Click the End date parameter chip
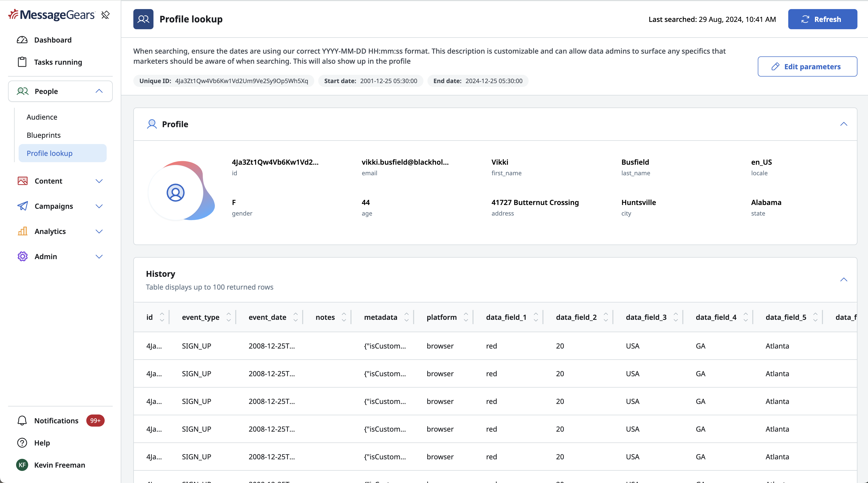868x483 pixels. click(x=478, y=81)
